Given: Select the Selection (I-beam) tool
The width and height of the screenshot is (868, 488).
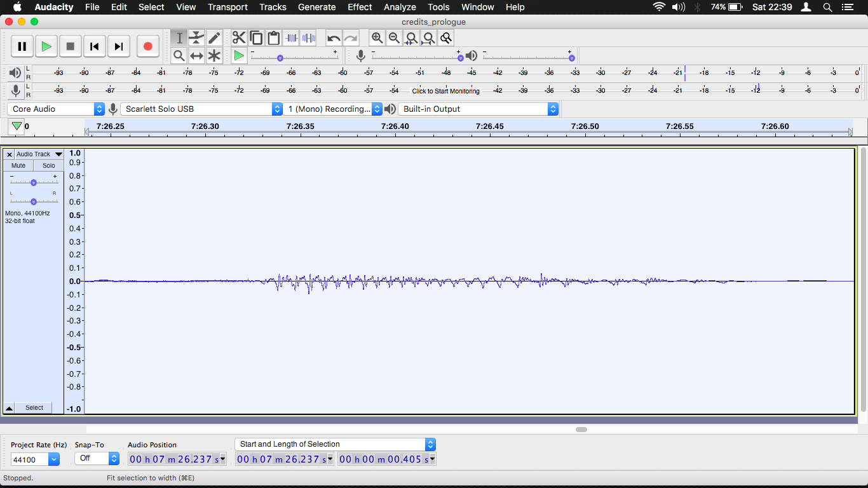Looking at the screenshot, I should 179,38.
